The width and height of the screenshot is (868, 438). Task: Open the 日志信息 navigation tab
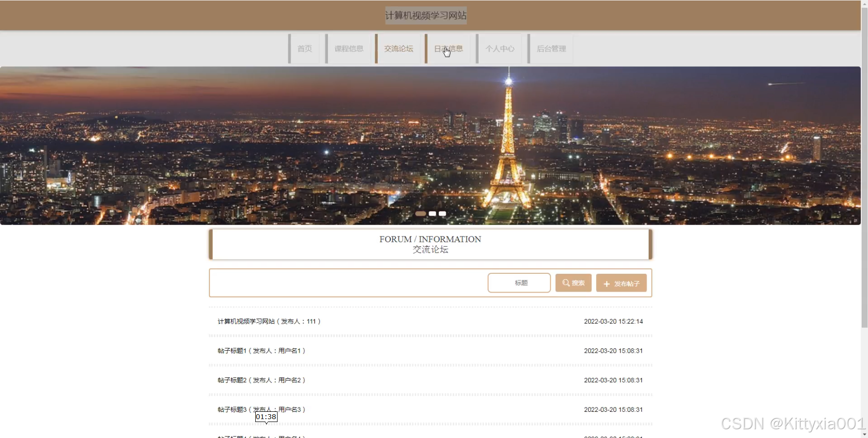(448, 48)
